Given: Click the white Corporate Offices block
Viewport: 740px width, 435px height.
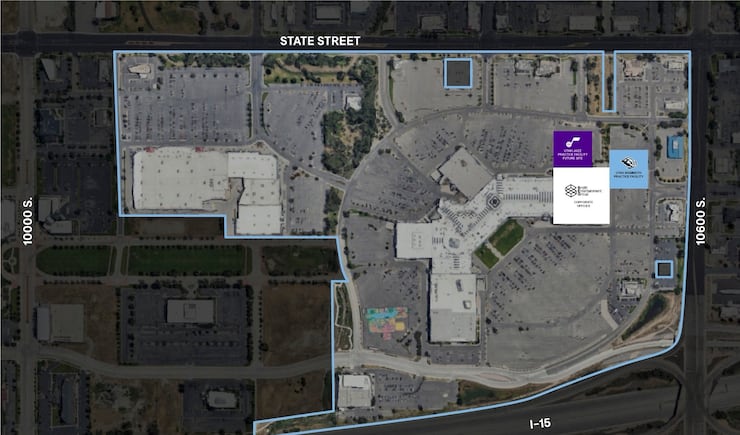Looking at the screenshot, I should tap(581, 195).
